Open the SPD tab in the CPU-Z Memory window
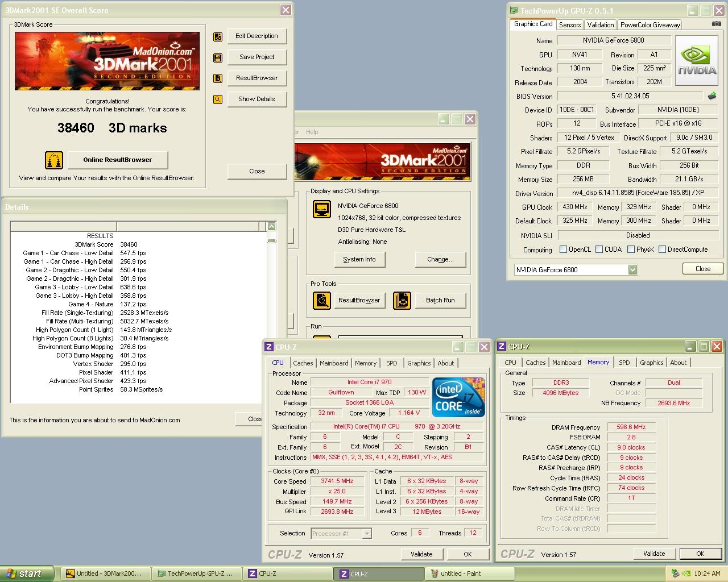Image resolution: width=728 pixels, height=582 pixels. (624, 363)
